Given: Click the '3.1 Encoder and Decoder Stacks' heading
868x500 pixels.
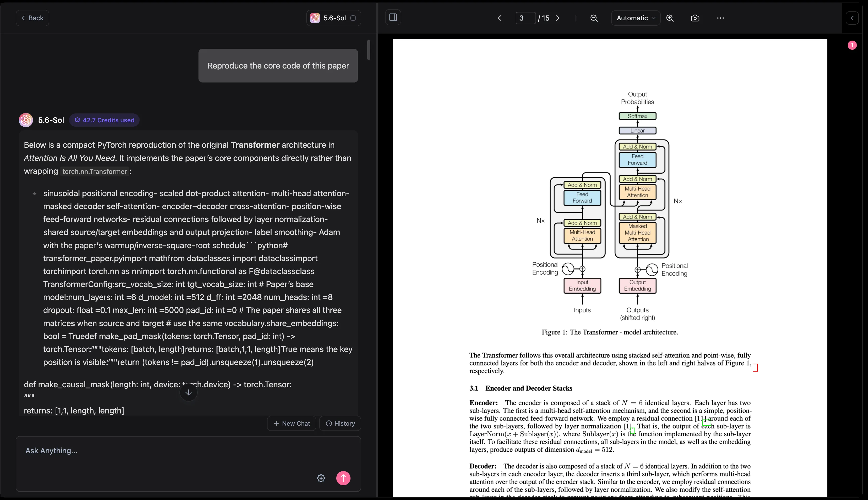Looking at the screenshot, I should pos(521,388).
